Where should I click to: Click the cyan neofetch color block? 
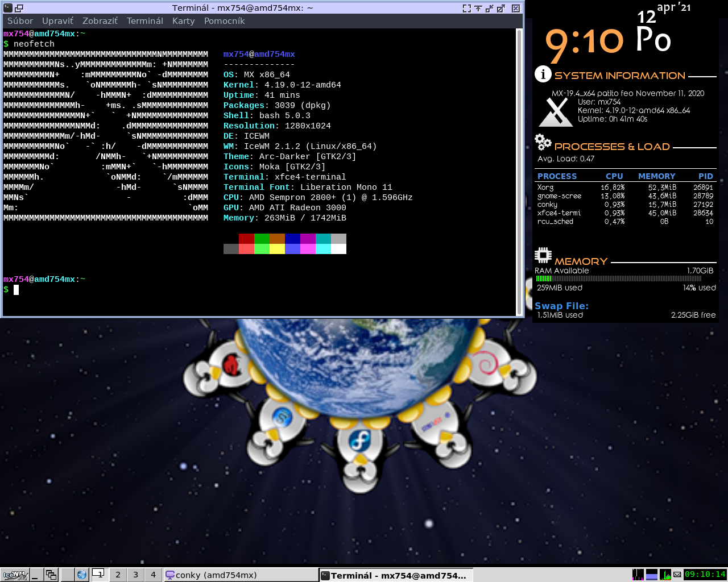323,249
